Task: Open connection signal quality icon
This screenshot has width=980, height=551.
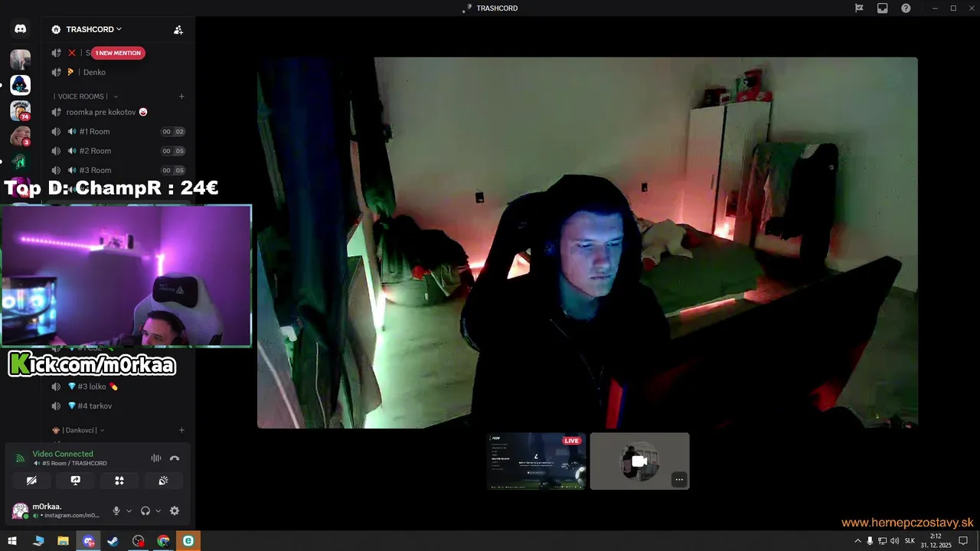Action: pos(20,458)
